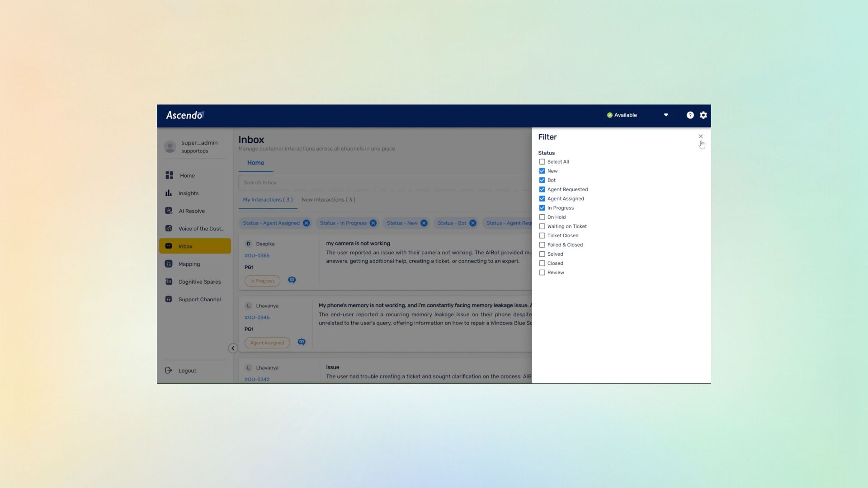Open the Available status dropdown
Image resolution: width=868 pixels, height=488 pixels.
coord(665,115)
